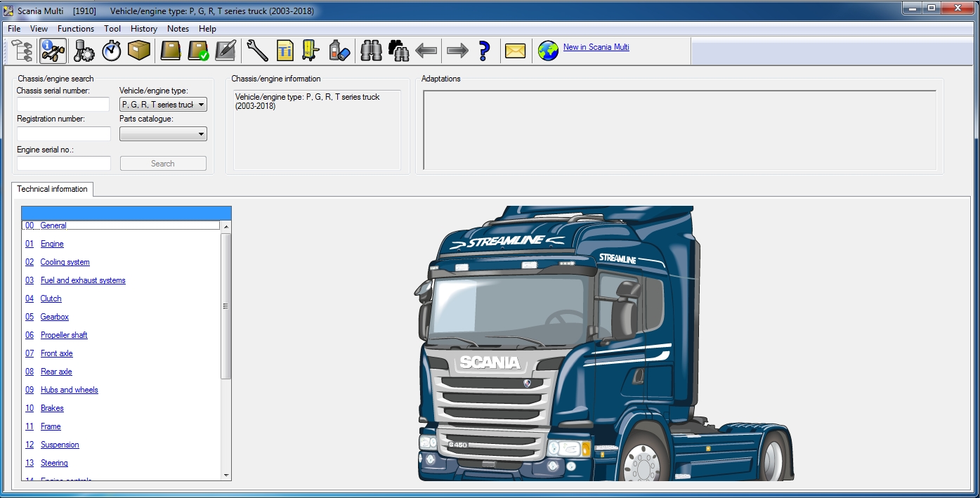The width and height of the screenshot is (980, 498).
Task: Click the question mark help icon
Action: point(485,51)
